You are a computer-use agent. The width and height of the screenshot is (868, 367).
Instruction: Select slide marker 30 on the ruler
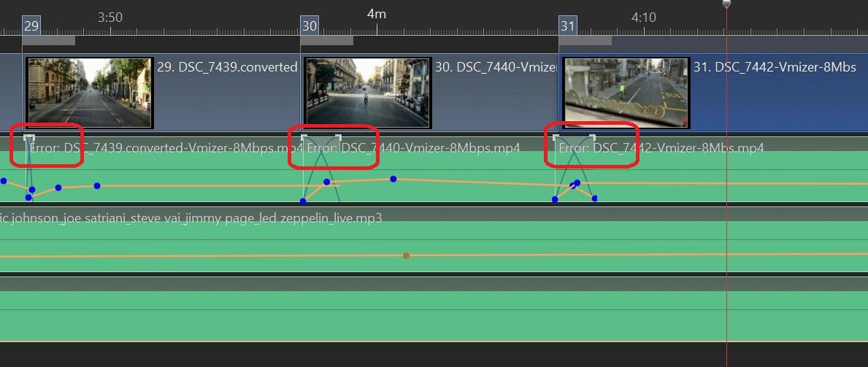pos(310,26)
